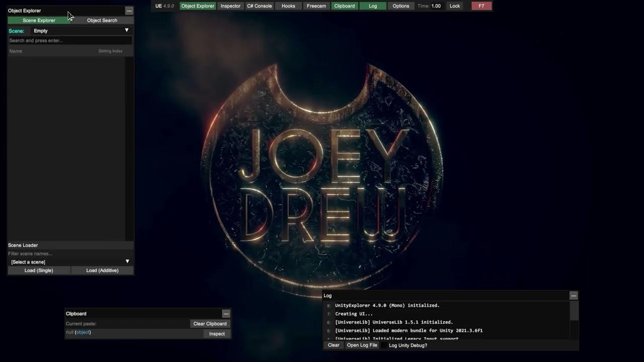This screenshot has width=644, height=362.
Task: Click the Sibling Index column header
Action: coord(110,51)
